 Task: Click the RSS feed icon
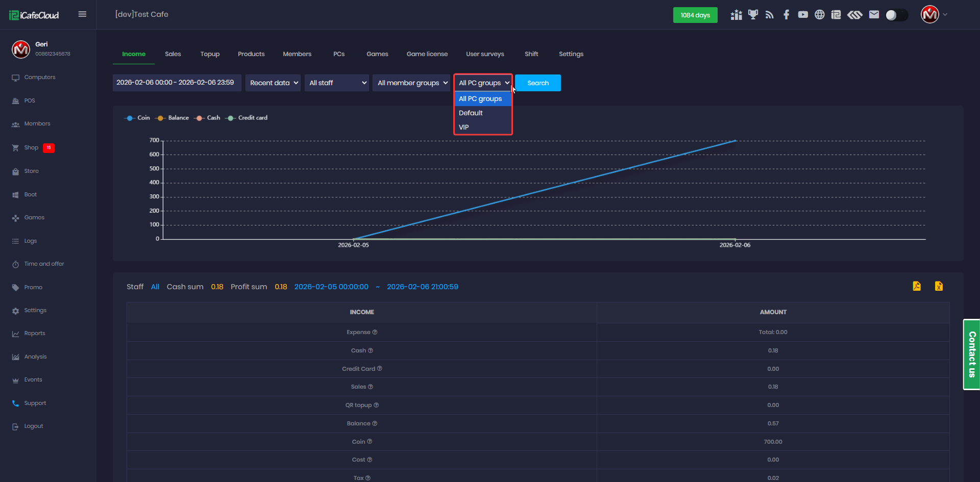click(x=770, y=15)
